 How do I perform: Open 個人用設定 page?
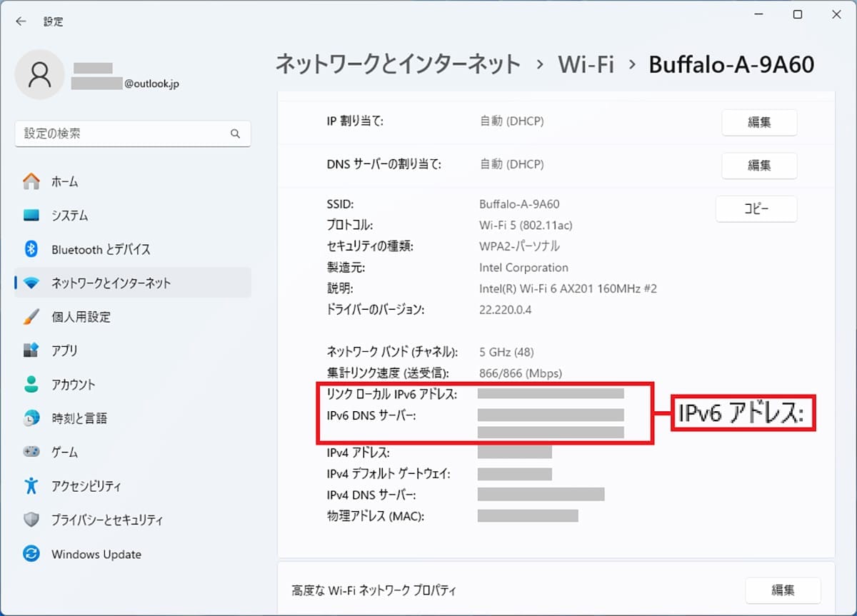click(x=133, y=316)
